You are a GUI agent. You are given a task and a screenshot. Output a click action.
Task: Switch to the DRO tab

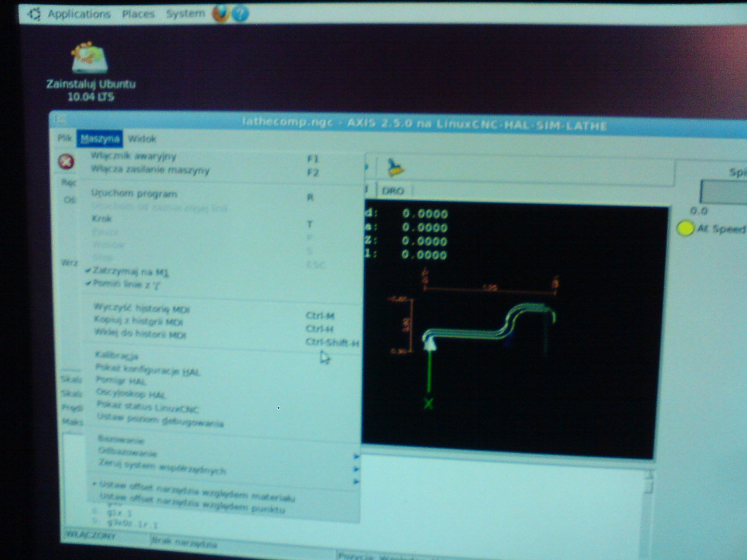click(393, 191)
